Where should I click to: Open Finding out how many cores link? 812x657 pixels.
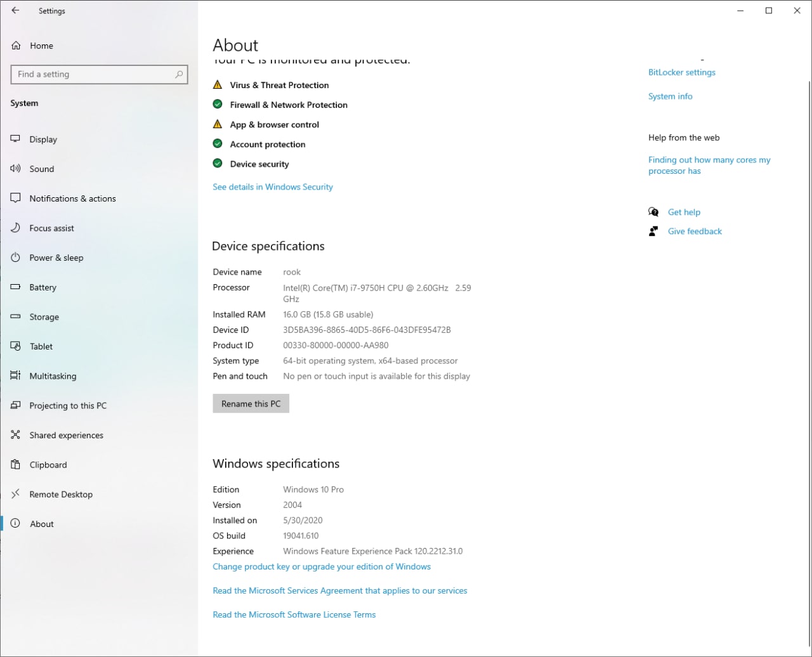[x=709, y=166]
